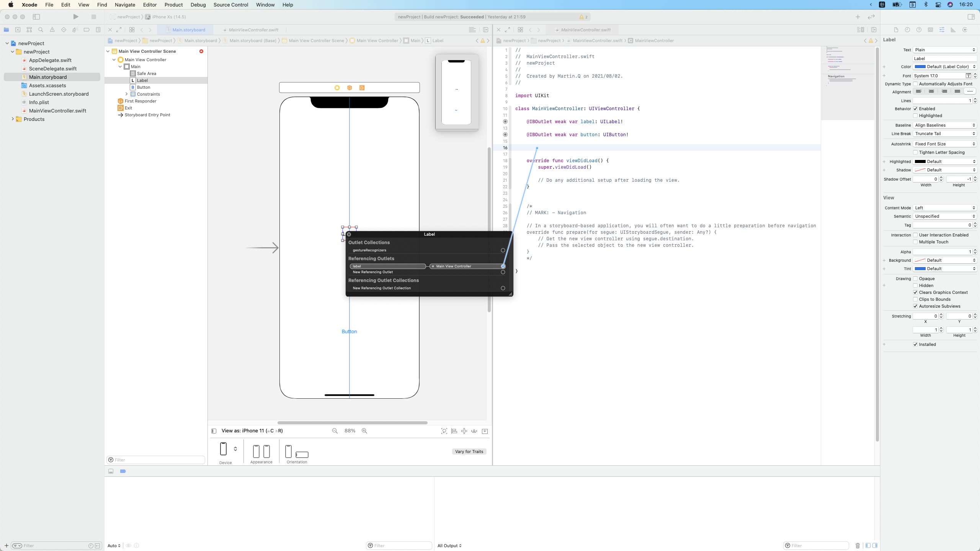980x551 pixels.
Task: Click the red error indicator in outline
Action: tap(201, 51)
